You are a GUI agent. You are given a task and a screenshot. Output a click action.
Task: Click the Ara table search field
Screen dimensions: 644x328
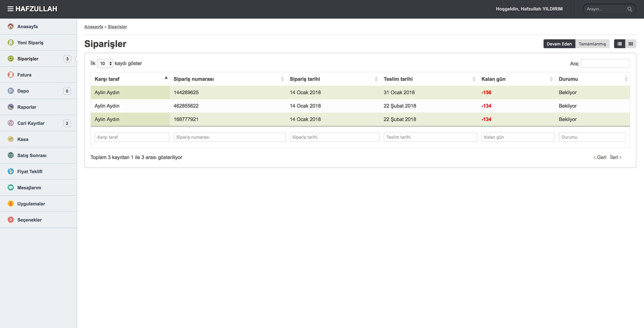[605, 63]
